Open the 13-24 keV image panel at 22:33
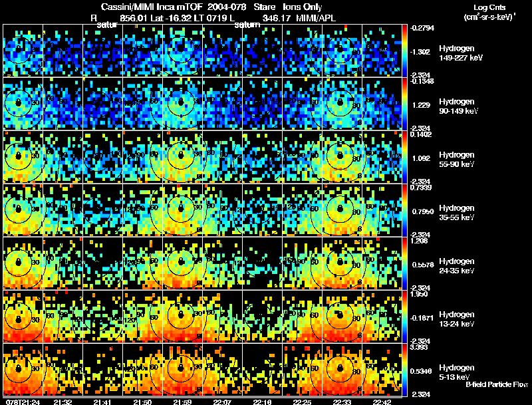Viewport: 532px width, 405px height. pyautogui.click(x=342, y=317)
